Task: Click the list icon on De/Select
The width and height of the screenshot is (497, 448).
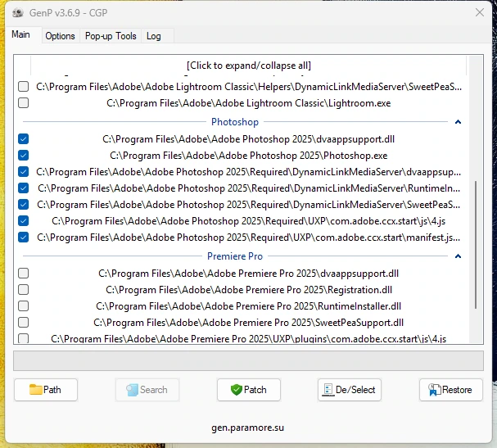Action: pyautogui.click(x=328, y=390)
